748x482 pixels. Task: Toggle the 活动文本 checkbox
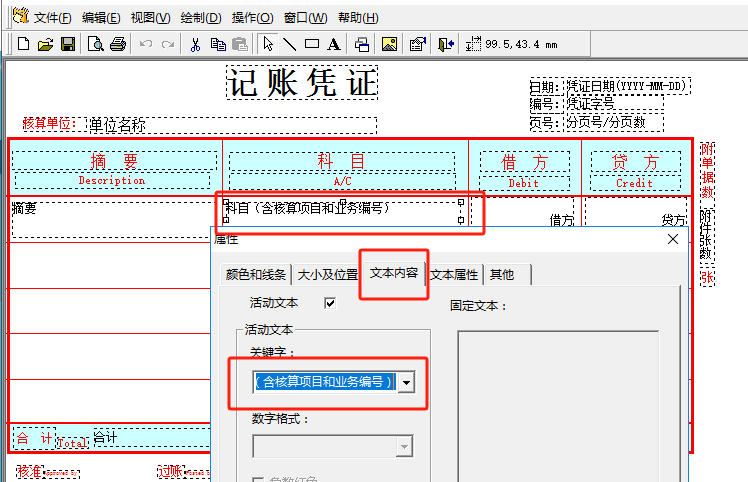(329, 302)
